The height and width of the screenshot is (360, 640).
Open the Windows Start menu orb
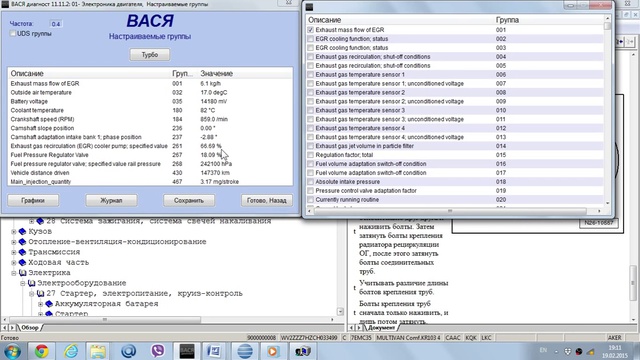click(12, 351)
